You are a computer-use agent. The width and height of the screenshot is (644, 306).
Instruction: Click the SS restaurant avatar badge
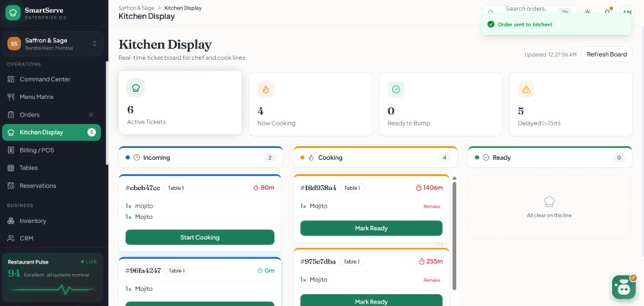(14, 43)
